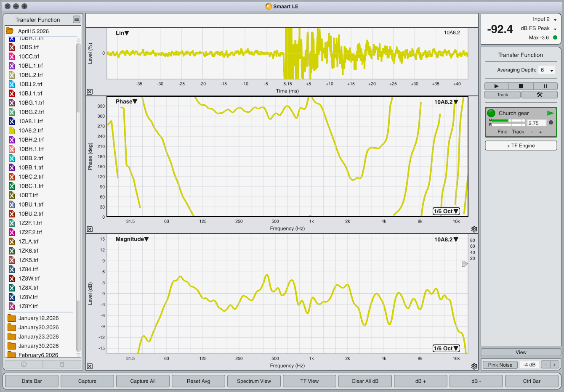564x392 pixels.
Task: Open the magnitude plot 10A8.2 trace dropdown
Action: [446, 239]
